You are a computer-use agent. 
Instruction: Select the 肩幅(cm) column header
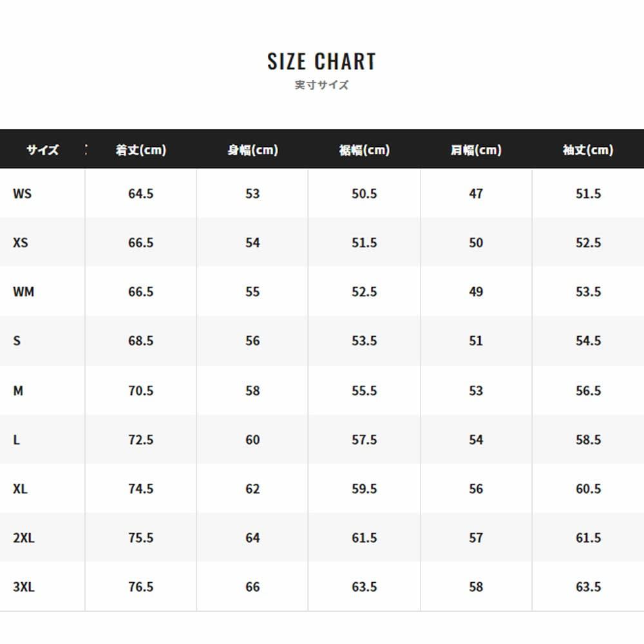[x=476, y=150]
